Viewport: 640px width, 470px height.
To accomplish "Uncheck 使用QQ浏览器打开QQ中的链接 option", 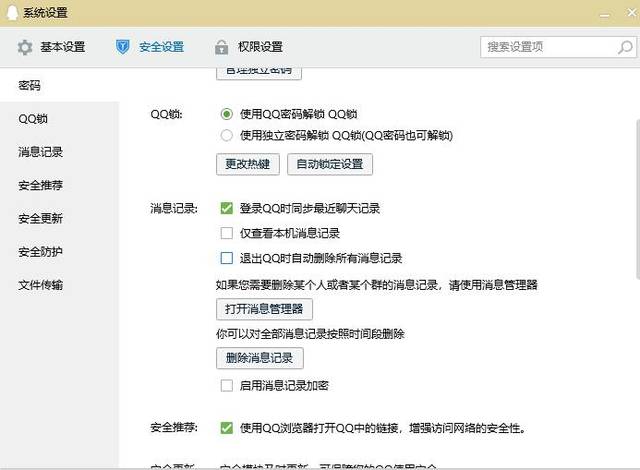I will pos(227,428).
